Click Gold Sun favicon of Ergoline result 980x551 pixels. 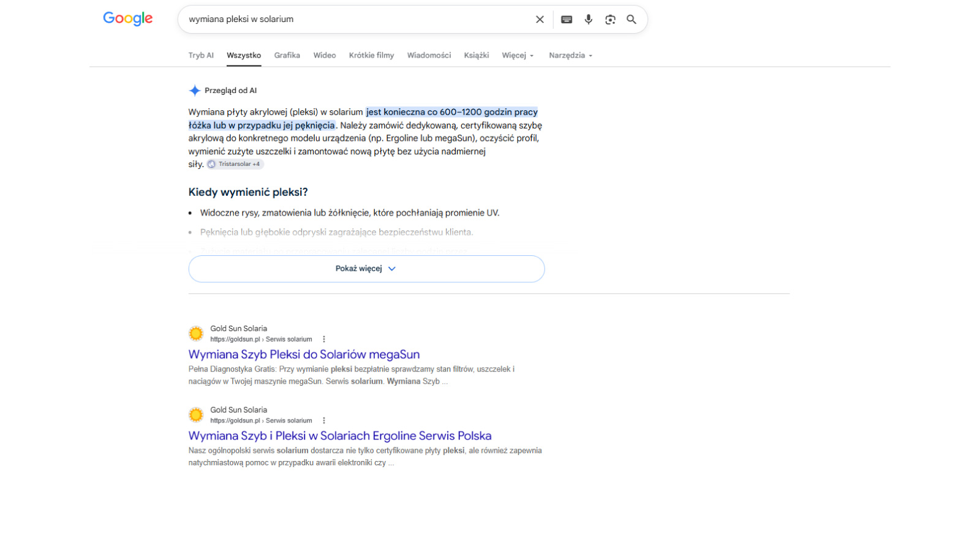coord(196,415)
